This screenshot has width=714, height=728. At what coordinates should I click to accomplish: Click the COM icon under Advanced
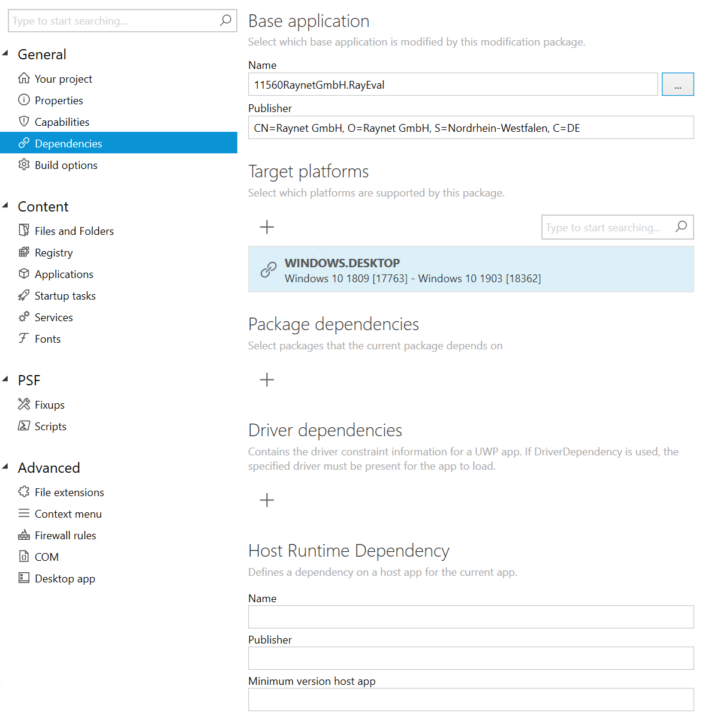24,557
